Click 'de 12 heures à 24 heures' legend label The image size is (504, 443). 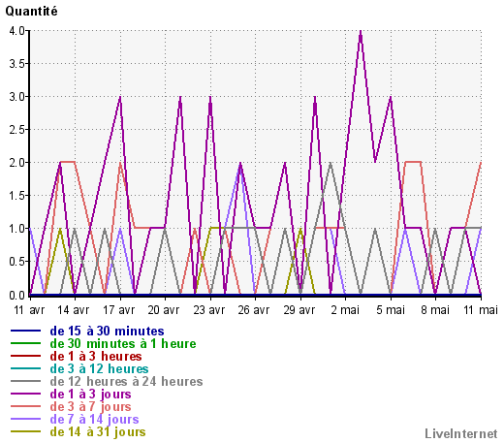(126, 382)
